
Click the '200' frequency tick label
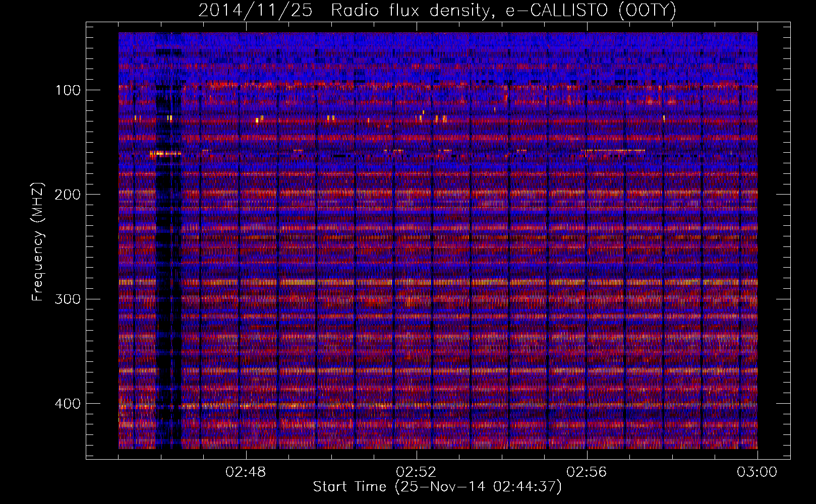[68, 195]
